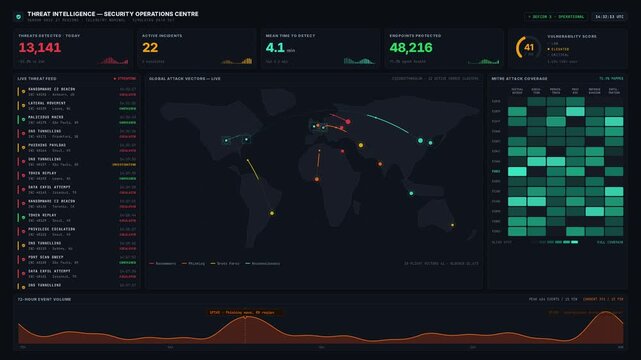641x360 pixels.
Task: Click brightest Initial Access cell in highlighted heatmap row
Action: [517, 172]
